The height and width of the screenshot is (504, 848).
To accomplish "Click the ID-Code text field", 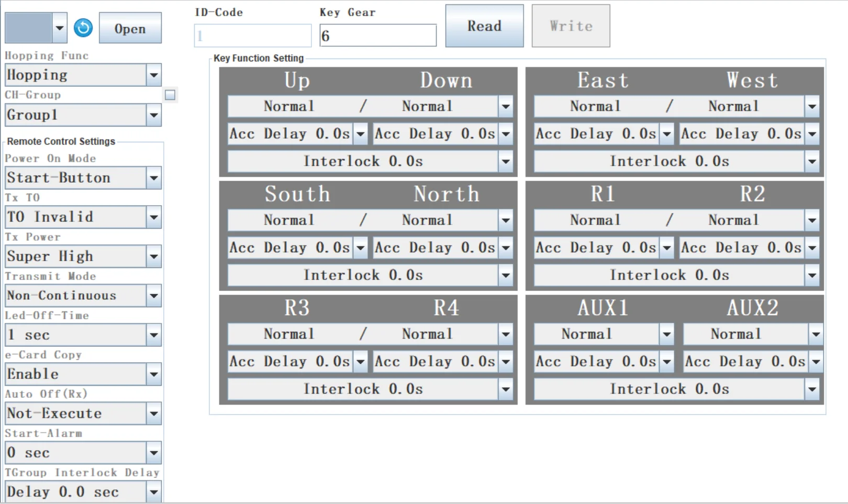I will [253, 36].
